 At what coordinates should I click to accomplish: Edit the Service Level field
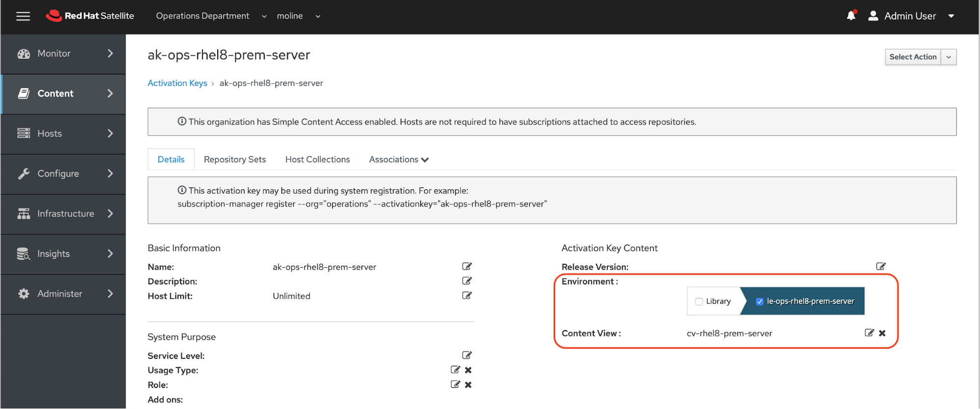point(467,355)
